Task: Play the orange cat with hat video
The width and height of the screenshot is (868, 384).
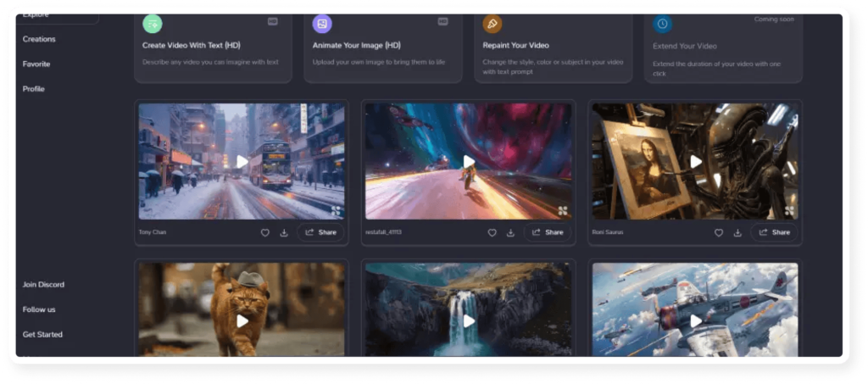Action: [242, 321]
